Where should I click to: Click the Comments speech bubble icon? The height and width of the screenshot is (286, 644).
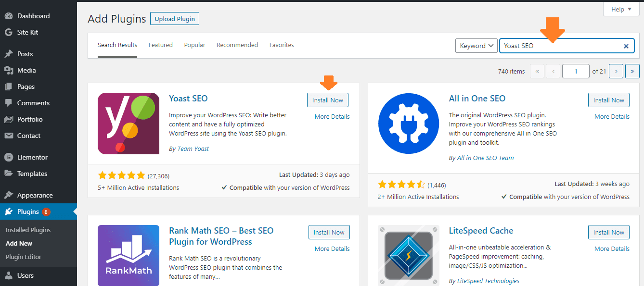click(8, 103)
